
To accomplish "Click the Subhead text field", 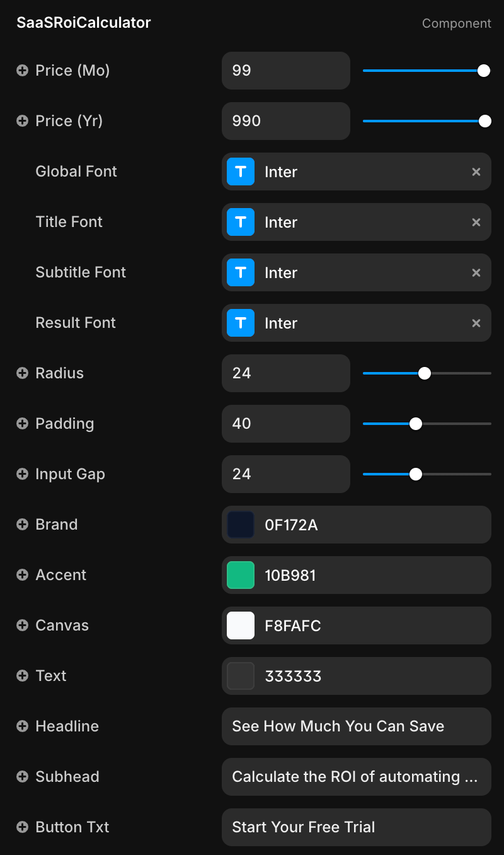I will point(356,777).
